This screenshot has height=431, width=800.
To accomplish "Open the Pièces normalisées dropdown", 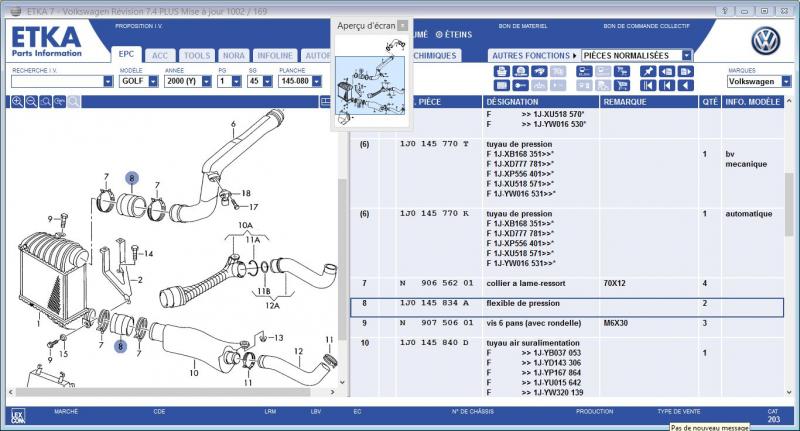I will click(x=687, y=56).
